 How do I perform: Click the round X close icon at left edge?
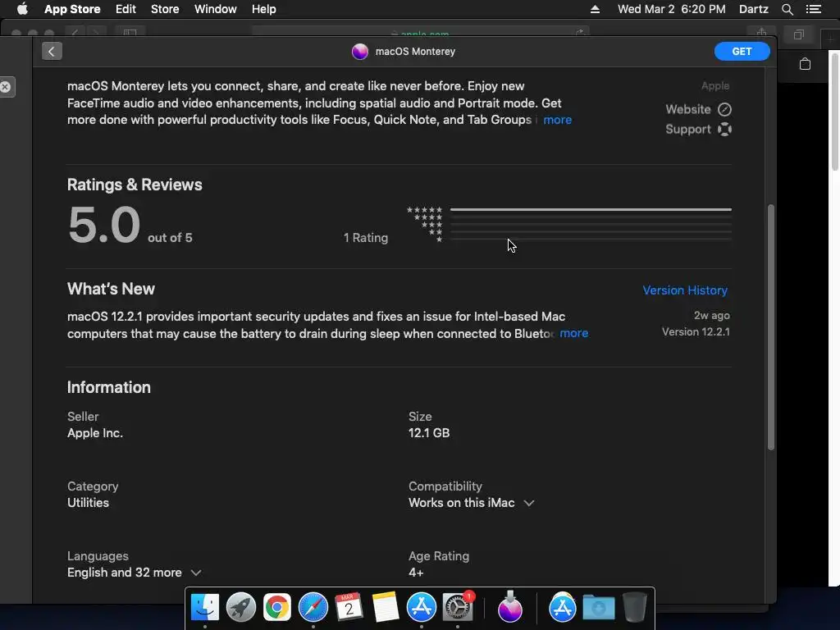(x=6, y=87)
